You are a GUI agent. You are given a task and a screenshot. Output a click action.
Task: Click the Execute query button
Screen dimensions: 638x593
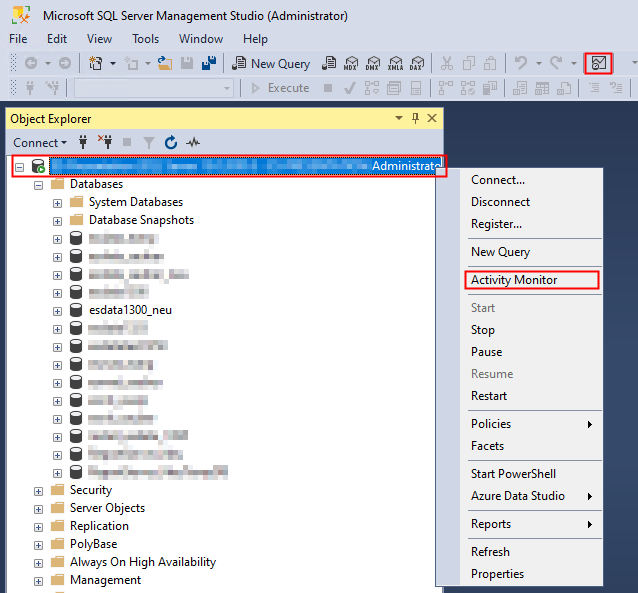280,88
